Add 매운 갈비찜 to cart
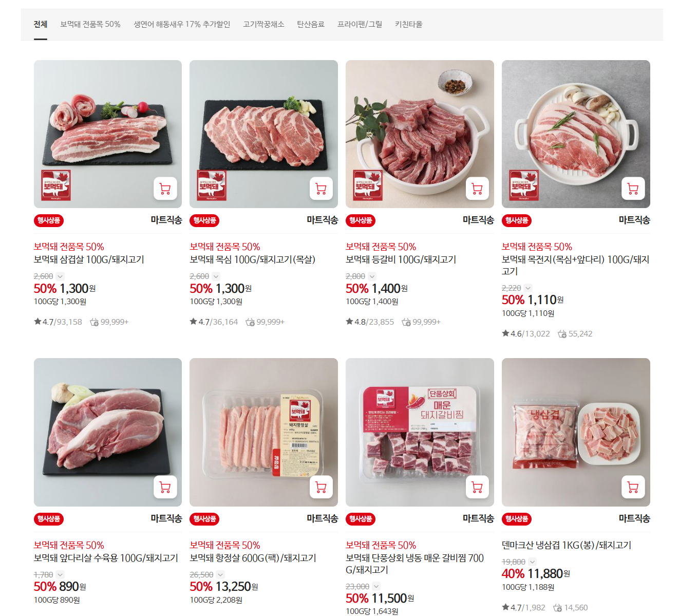The width and height of the screenshot is (679, 616). click(477, 487)
